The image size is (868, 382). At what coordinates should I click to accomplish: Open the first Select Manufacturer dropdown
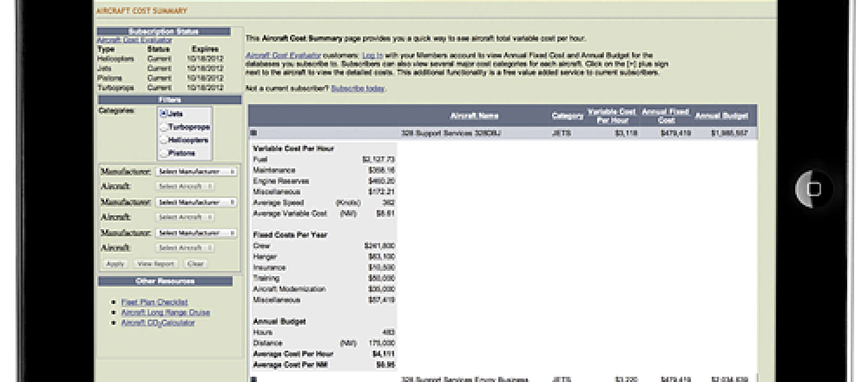tap(196, 171)
